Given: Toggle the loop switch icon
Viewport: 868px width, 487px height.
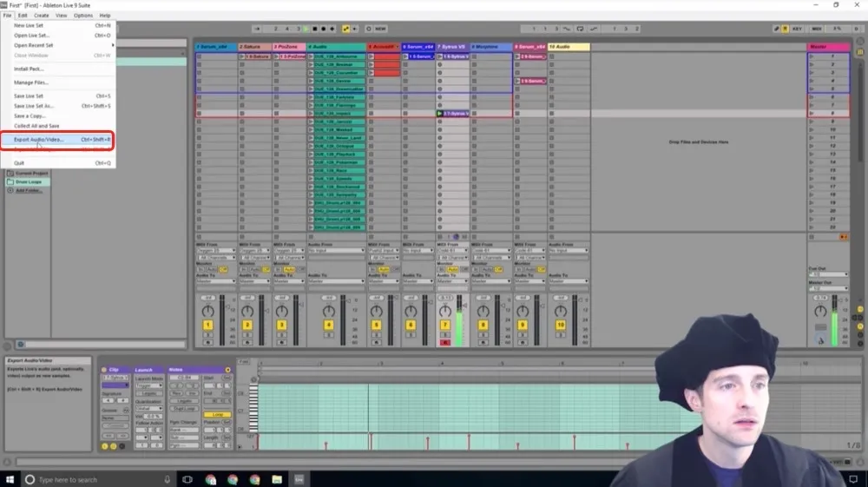Looking at the screenshot, I should pos(580,29).
